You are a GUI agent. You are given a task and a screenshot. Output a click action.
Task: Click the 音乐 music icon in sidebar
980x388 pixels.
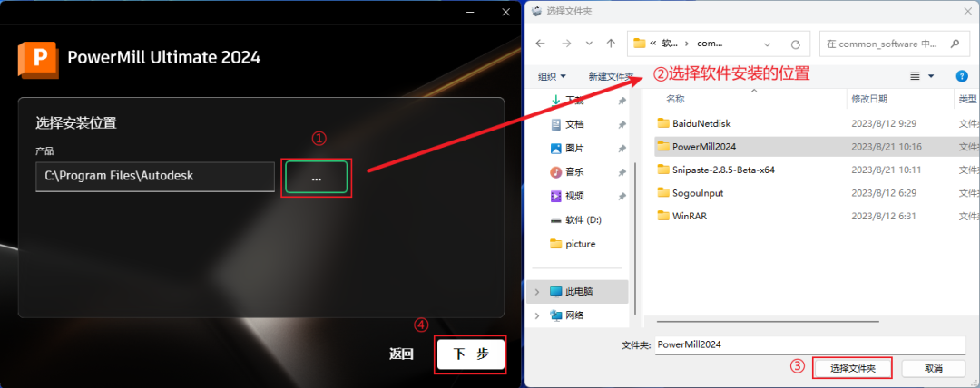tap(555, 172)
